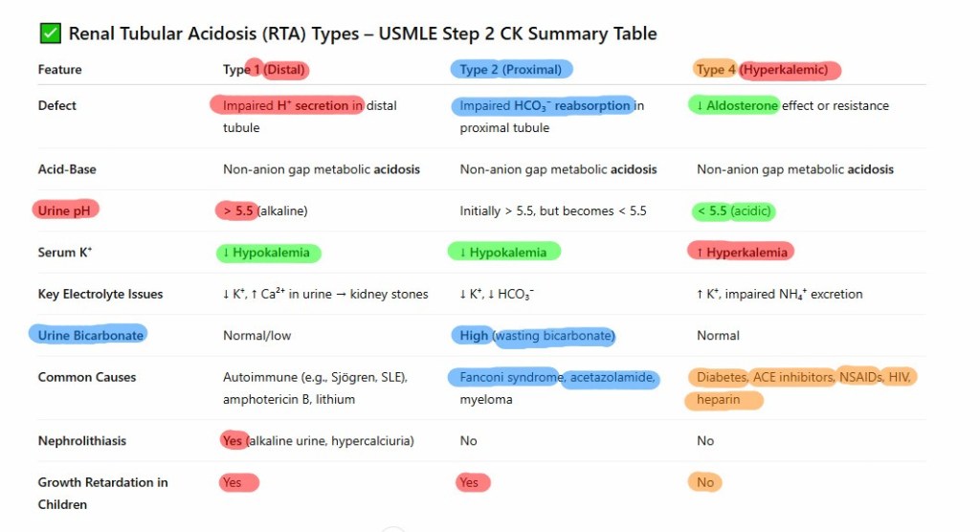Select the "Type 1 (Distal)" column header
Image resolution: width=980 pixels, height=532 pixels.
[x=265, y=69]
